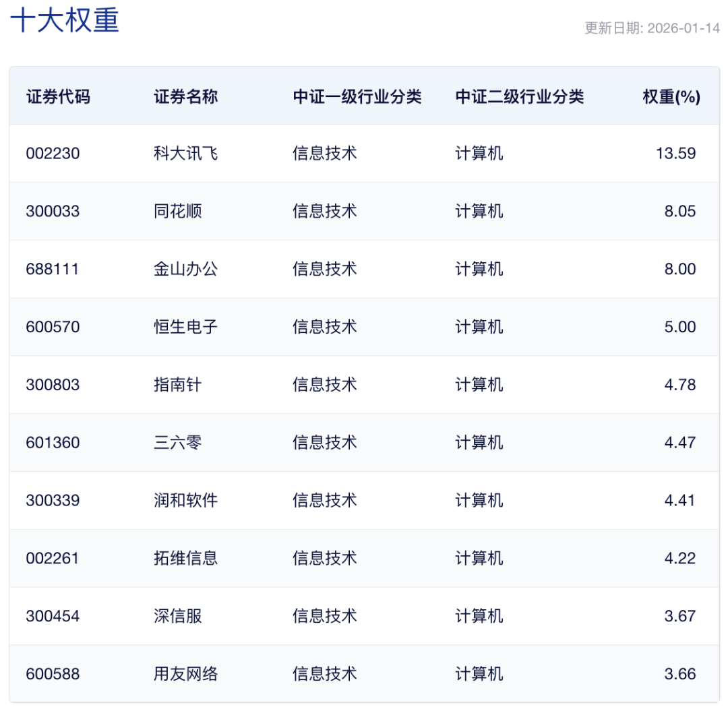Click 信息技术 in the 恒生电子 row

tap(324, 327)
